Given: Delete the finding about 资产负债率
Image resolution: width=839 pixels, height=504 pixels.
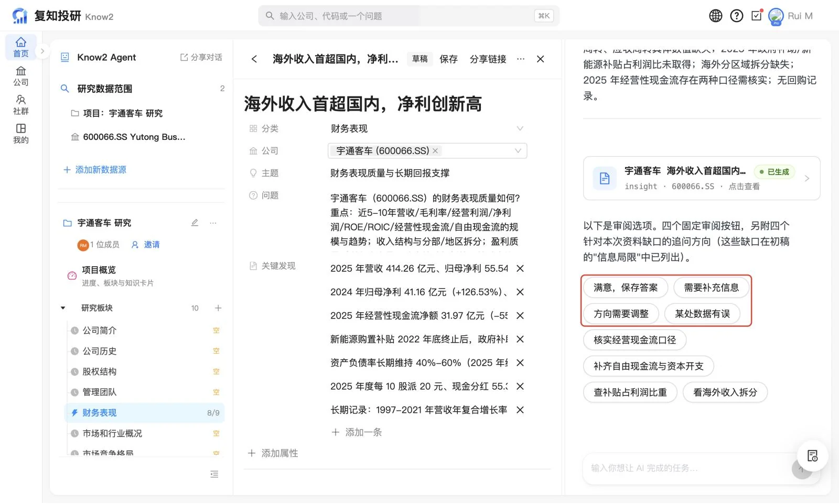Looking at the screenshot, I should (520, 363).
